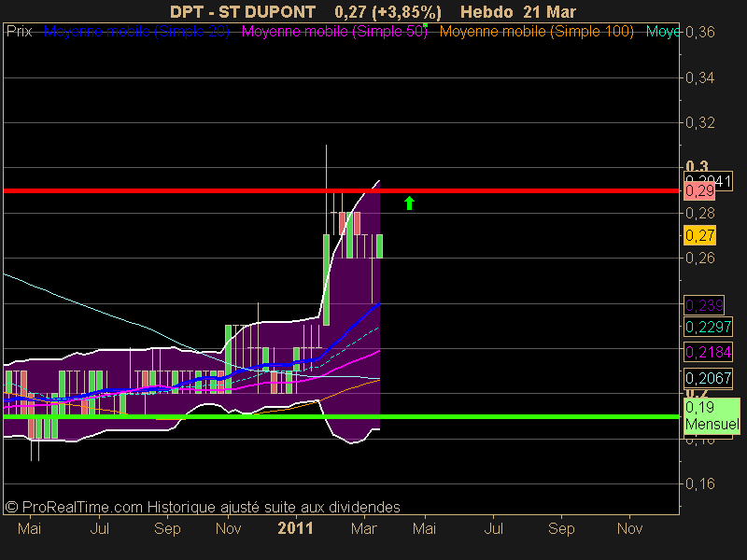747x560 pixels.
Task: Click the red '0,29' price tag
Action: (x=699, y=191)
